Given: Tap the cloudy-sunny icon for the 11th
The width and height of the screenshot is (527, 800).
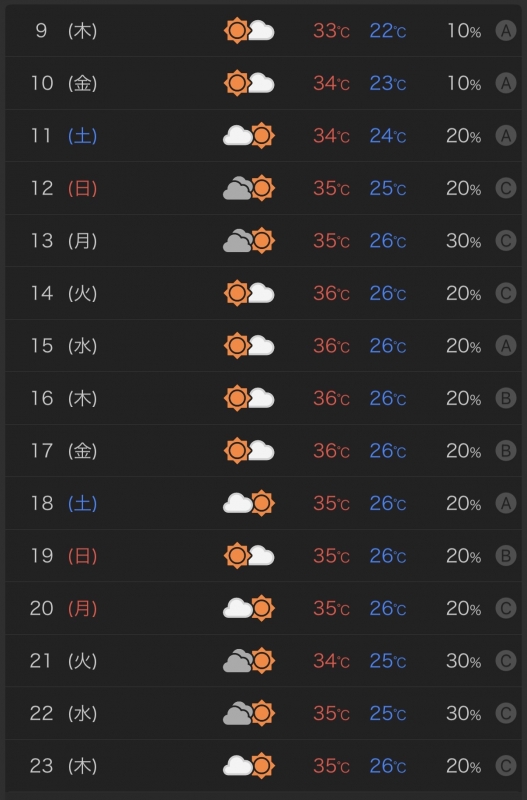Looking at the screenshot, I should tap(249, 136).
